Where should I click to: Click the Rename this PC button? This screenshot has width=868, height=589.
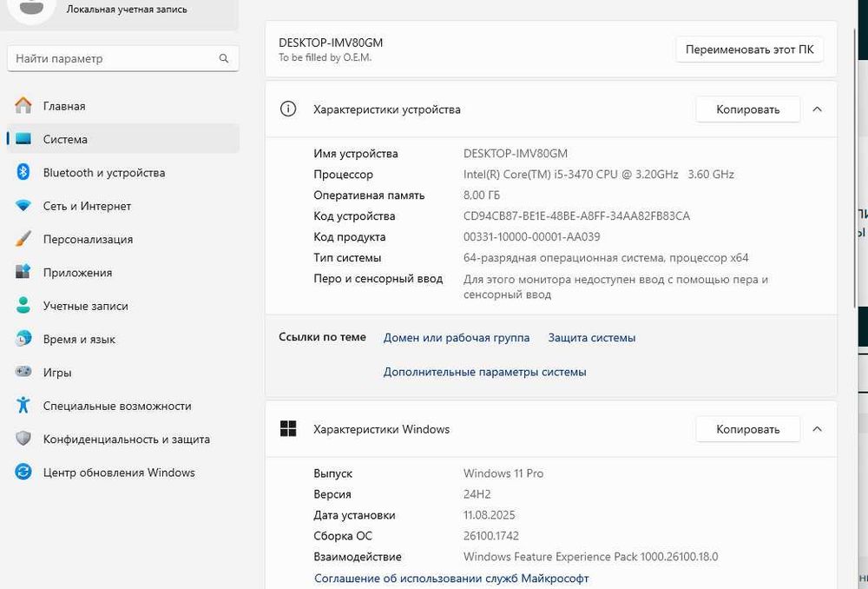point(749,50)
